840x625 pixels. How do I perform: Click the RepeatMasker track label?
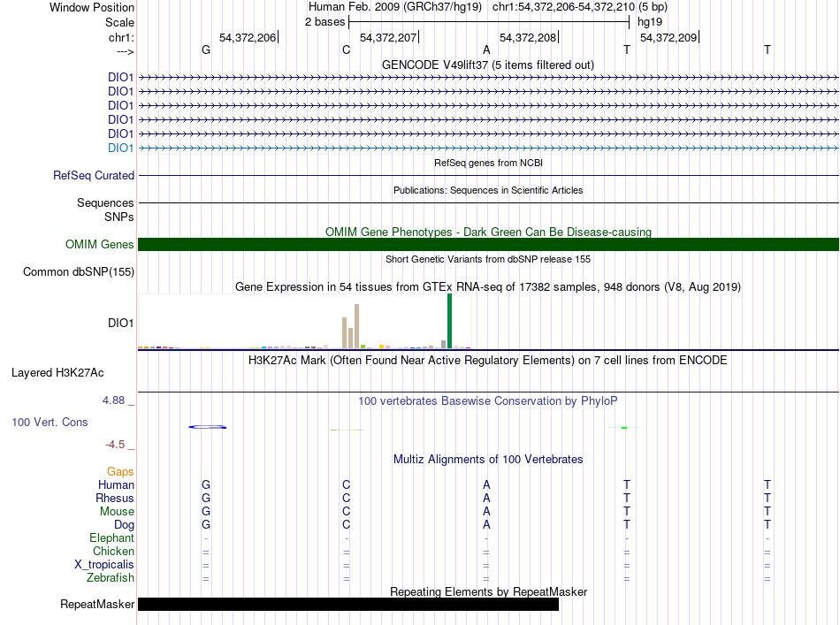pyautogui.click(x=97, y=604)
